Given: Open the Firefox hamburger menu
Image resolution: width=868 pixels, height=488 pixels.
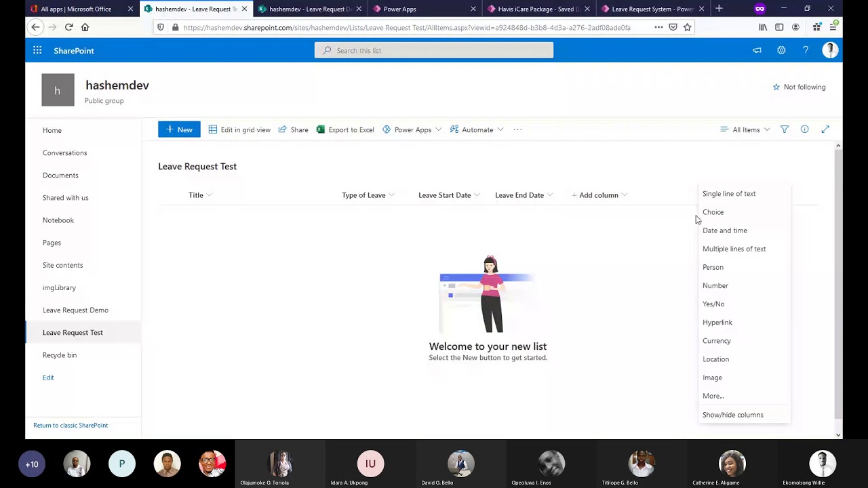Looking at the screenshot, I should click(833, 27).
